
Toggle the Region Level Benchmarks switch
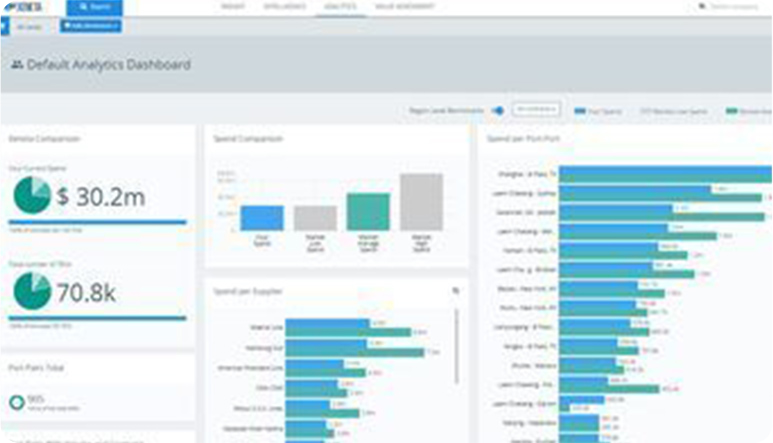(498, 110)
